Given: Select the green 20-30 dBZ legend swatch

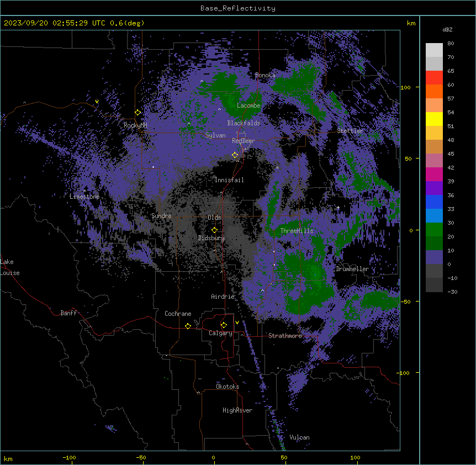Looking at the screenshot, I should point(434,230).
